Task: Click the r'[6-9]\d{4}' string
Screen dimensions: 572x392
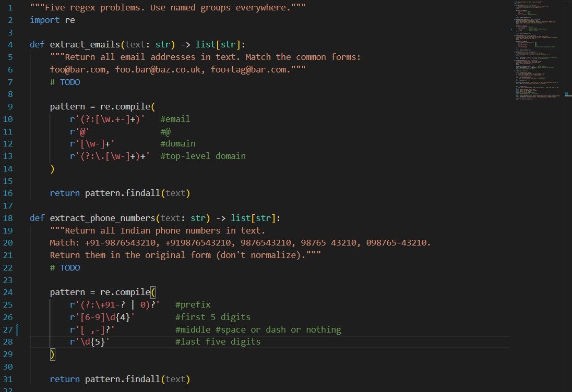Action: (x=102, y=317)
